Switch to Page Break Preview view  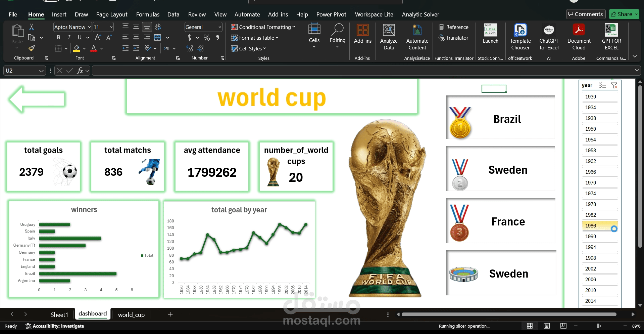[x=563, y=326]
